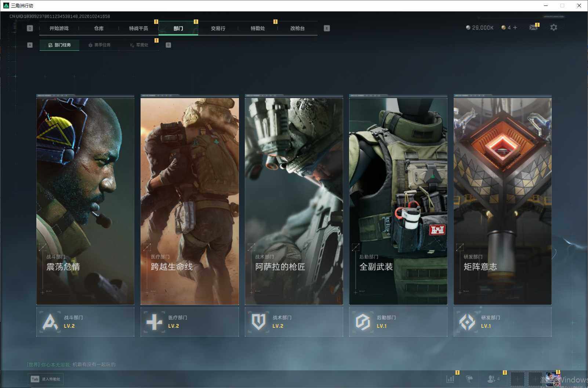Open the friends list icon
This screenshot has height=388, width=588.
coord(493,379)
